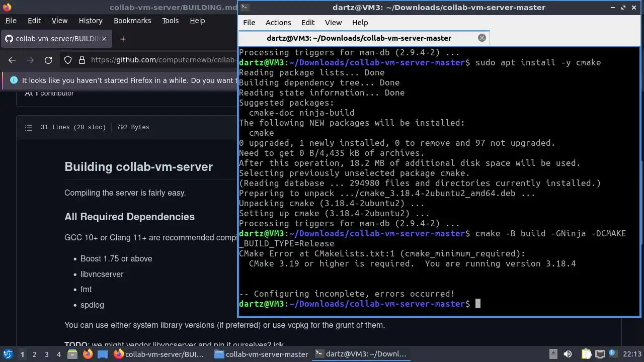Launch Firefox from panel quick launch

point(88,354)
